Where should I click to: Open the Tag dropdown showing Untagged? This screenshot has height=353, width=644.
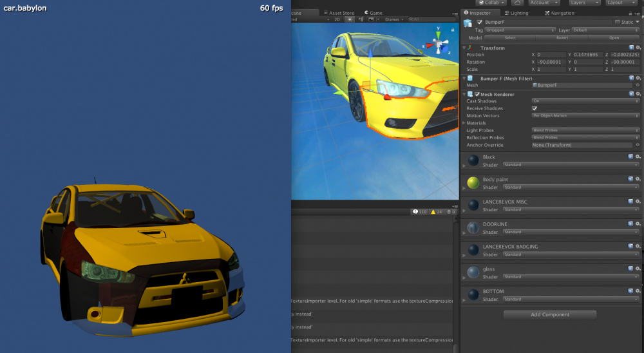point(521,30)
